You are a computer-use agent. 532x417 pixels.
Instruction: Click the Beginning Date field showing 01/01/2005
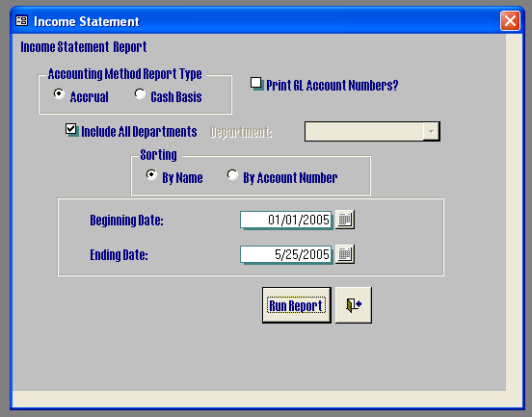pos(285,220)
